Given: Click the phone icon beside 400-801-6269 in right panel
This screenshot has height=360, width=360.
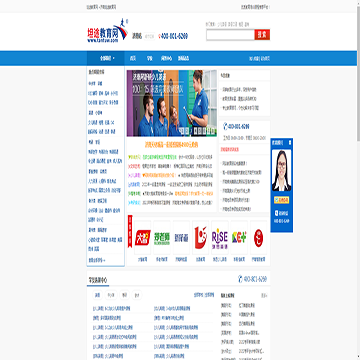Looking at the screenshot, I should tap(225, 126).
